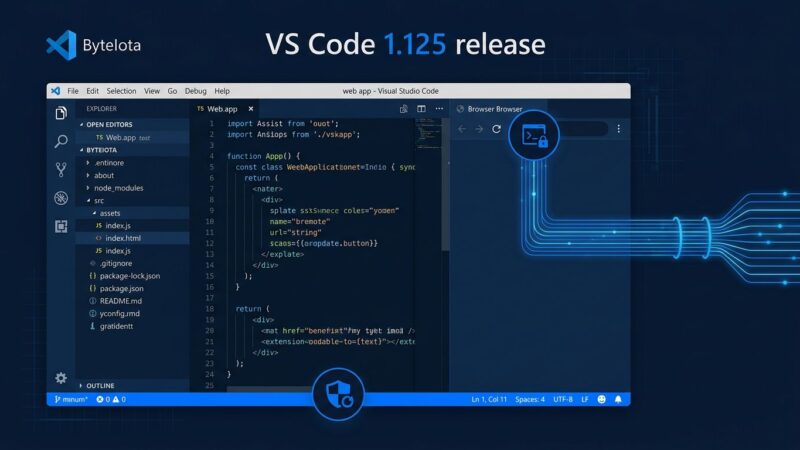Open notifications bell in status bar
The width and height of the screenshot is (800, 450).
(x=618, y=399)
